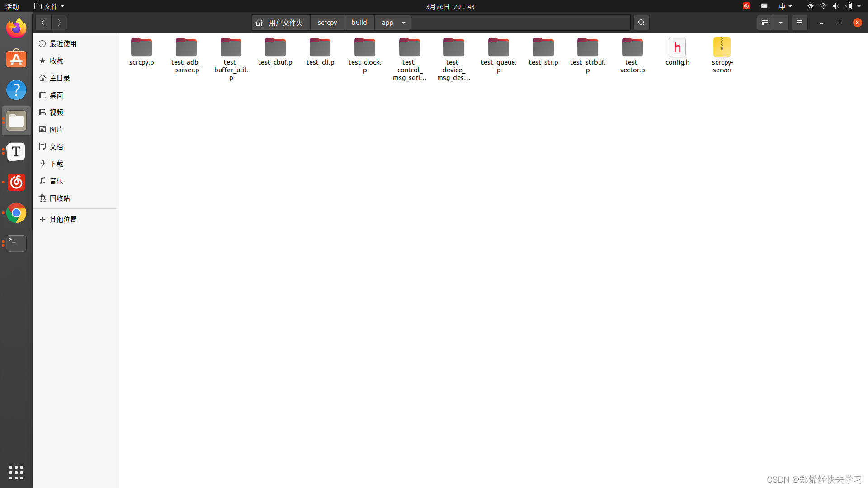Open the test_cbuf.p folder
The height and width of the screenshot is (488, 868).
(x=275, y=52)
